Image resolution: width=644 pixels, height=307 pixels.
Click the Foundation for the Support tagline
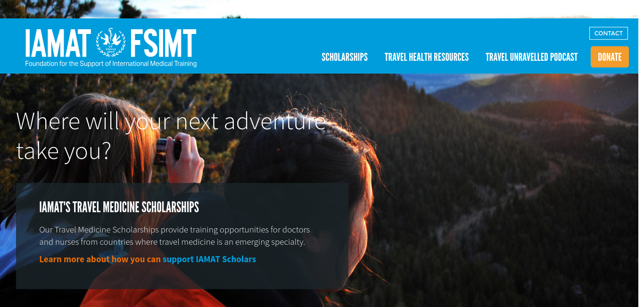111,64
